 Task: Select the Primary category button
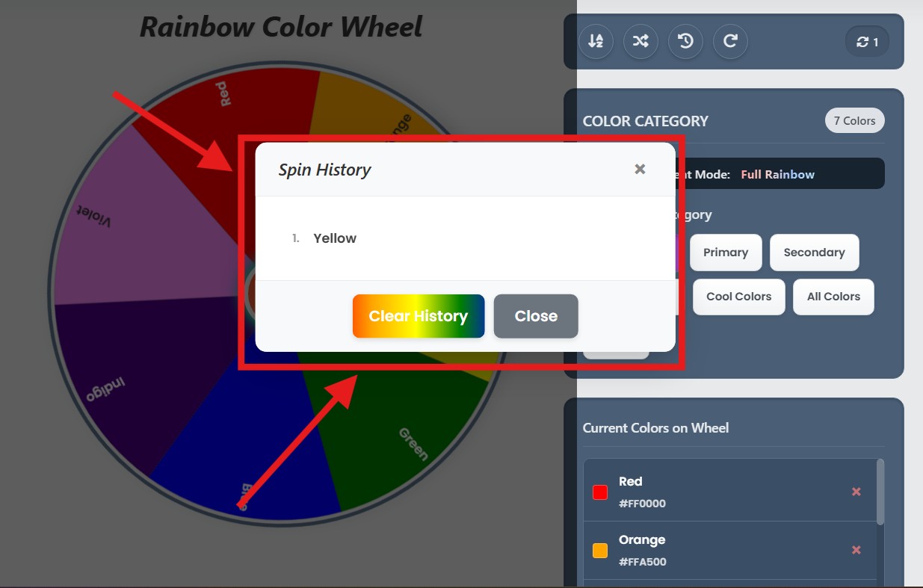(x=726, y=253)
